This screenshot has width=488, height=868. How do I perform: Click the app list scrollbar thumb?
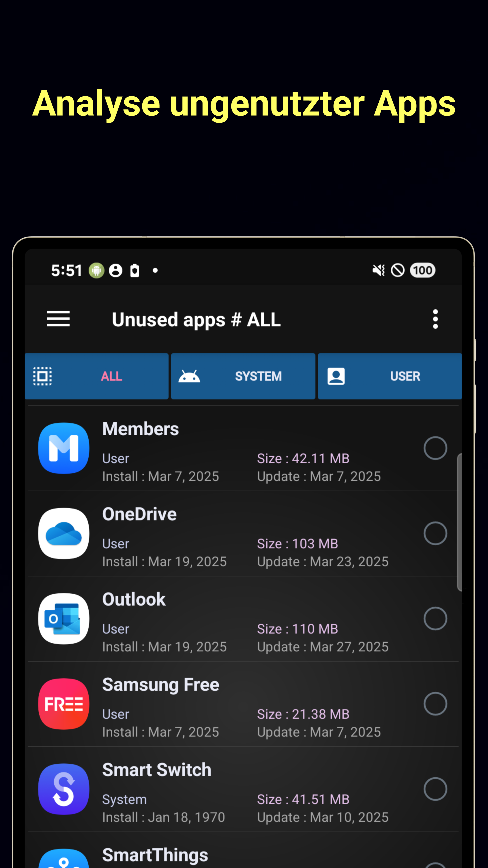459,522
